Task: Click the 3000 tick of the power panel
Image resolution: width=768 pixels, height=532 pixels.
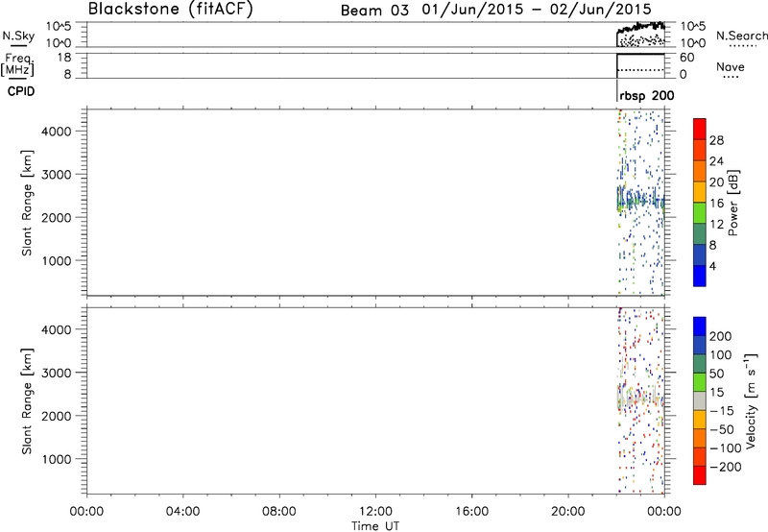Action: (x=57, y=175)
